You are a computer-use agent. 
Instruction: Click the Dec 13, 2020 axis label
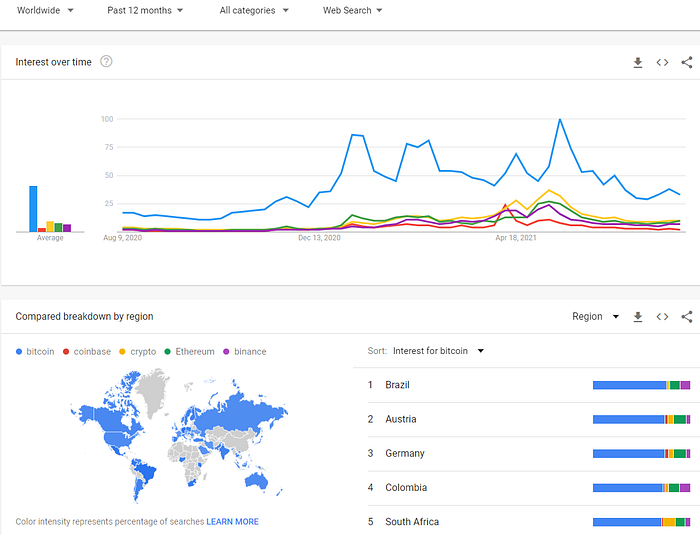pos(319,238)
